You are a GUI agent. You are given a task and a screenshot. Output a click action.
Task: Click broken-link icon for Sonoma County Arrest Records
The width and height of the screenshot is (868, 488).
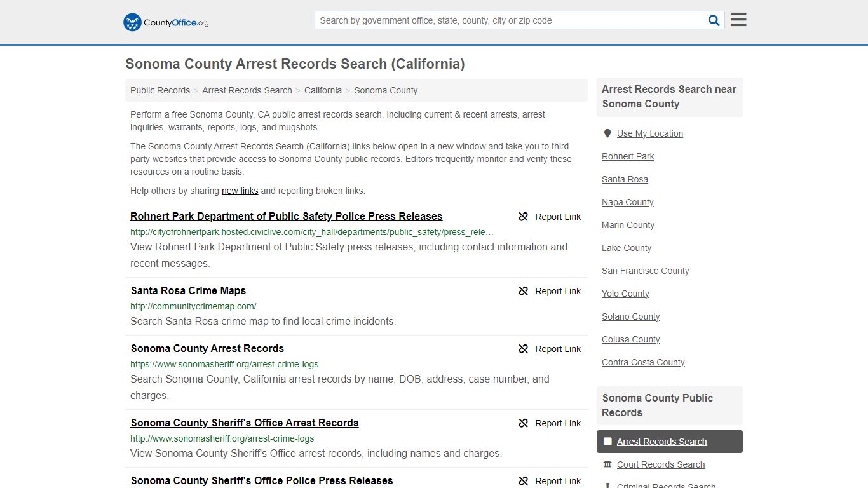(524, 349)
